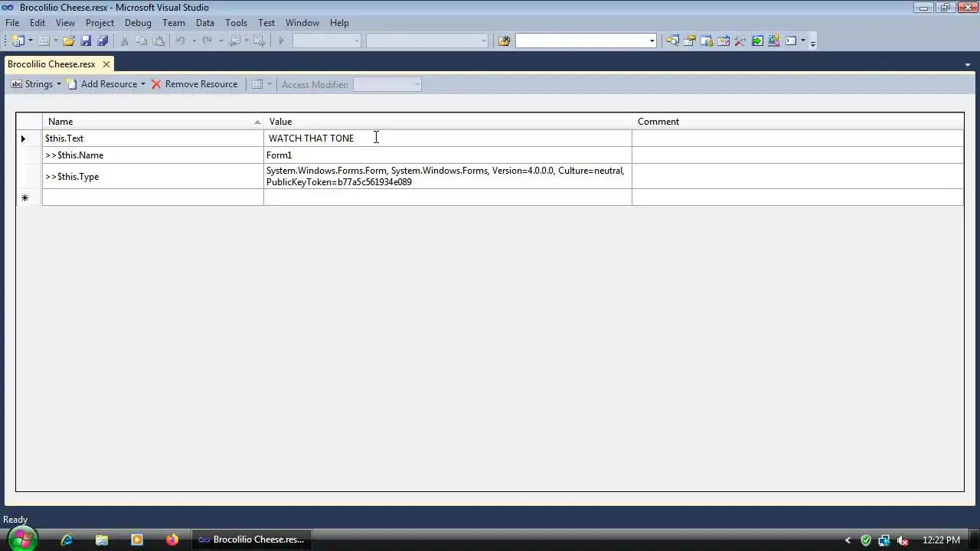This screenshot has height=551, width=980.
Task: Click the New Project toolbar icon
Action: [x=18, y=41]
